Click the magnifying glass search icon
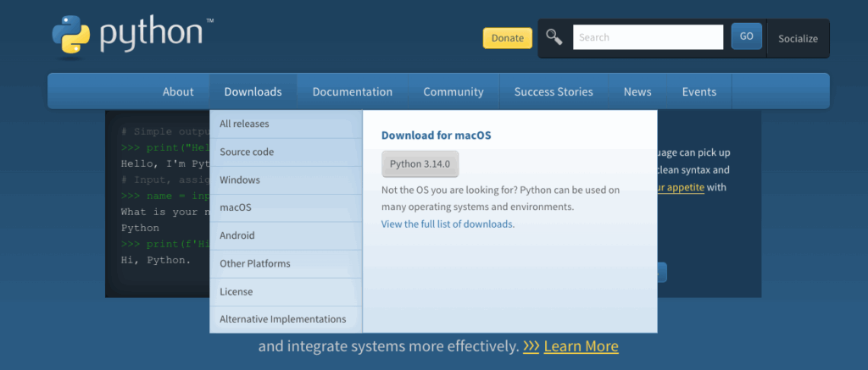The width and height of the screenshot is (868, 370). (554, 36)
